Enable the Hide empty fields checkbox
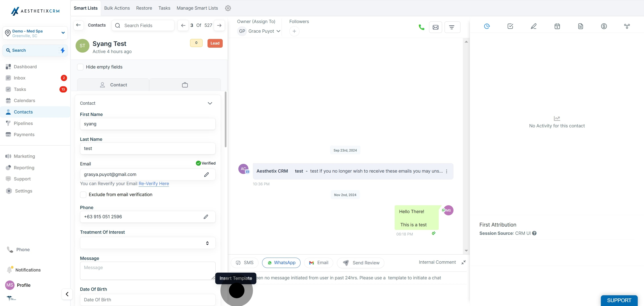The width and height of the screenshot is (644, 306). (x=80, y=67)
